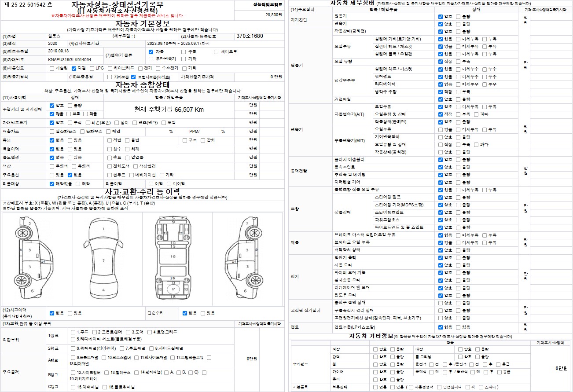
Task: Tick 불량 for 커먼레일
Action: (458, 99)
